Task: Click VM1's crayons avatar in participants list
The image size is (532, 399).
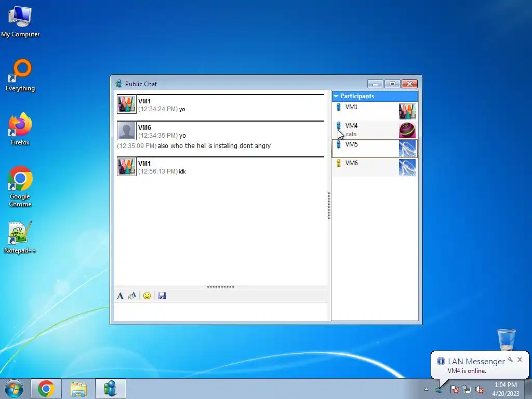Action: pyautogui.click(x=407, y=111)
